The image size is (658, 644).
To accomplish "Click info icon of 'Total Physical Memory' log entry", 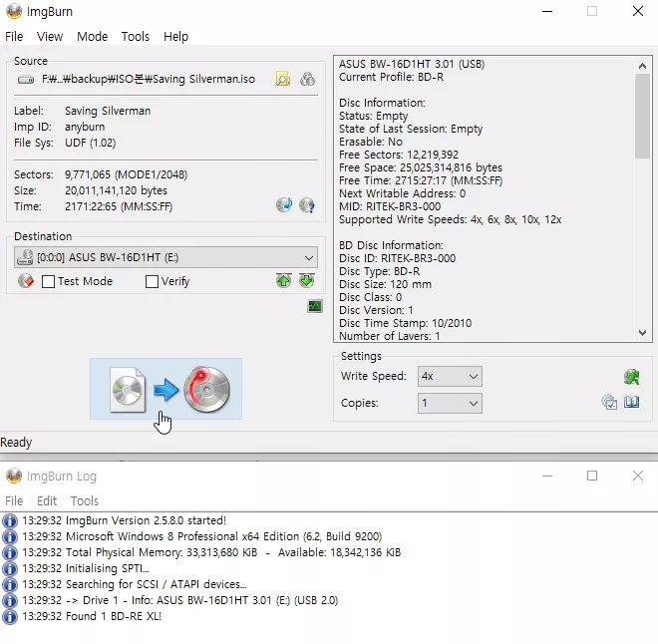I will pos(10,552).
